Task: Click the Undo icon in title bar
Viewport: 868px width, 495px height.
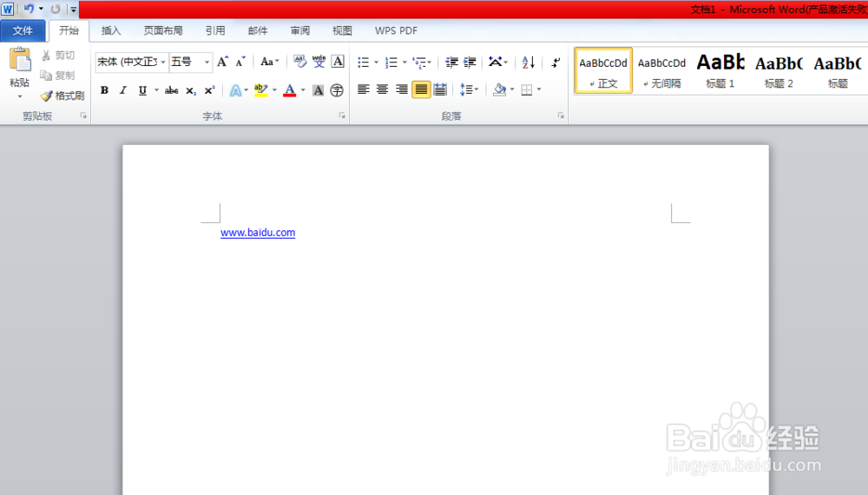Action: click(29, 9)
